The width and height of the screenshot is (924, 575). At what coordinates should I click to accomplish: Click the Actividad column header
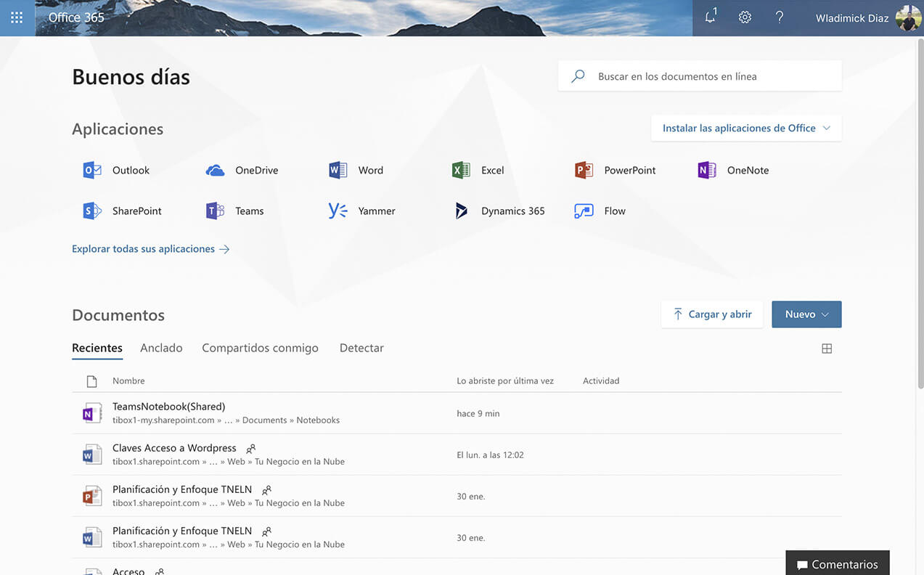[601, 380]
